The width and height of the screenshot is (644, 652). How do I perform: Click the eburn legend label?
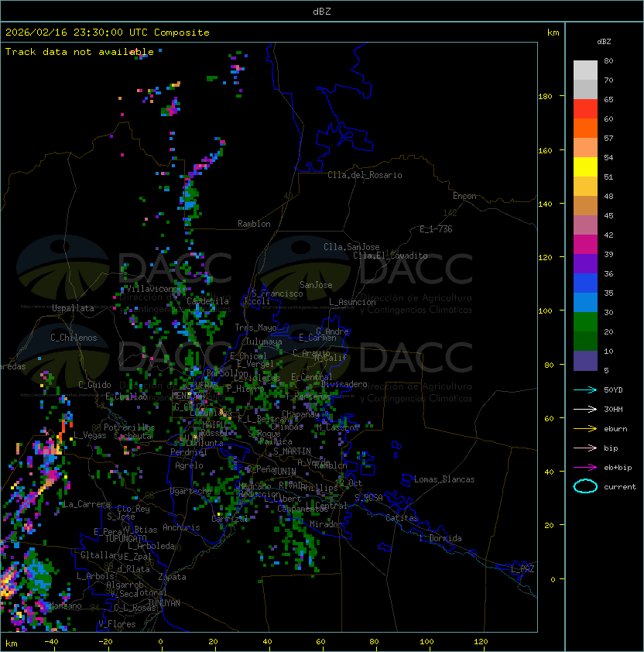(x=615, y=428)
